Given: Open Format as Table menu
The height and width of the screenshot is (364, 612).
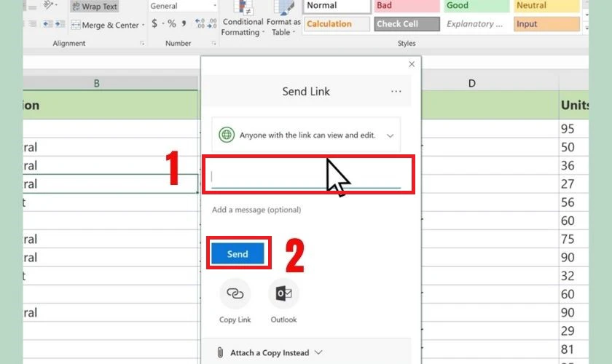Looking at the screenshot, I should click(x=283, y=19).
